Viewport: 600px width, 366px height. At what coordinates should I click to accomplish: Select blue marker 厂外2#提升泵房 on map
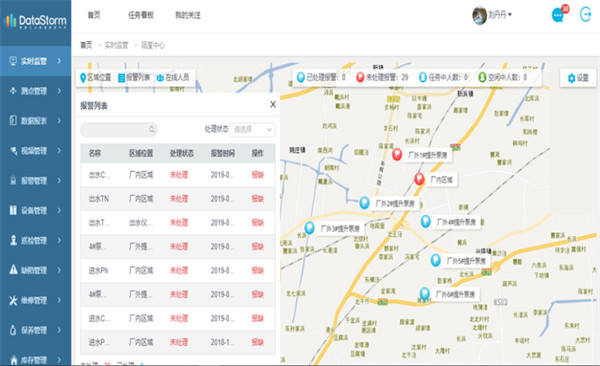coord(364,202)
